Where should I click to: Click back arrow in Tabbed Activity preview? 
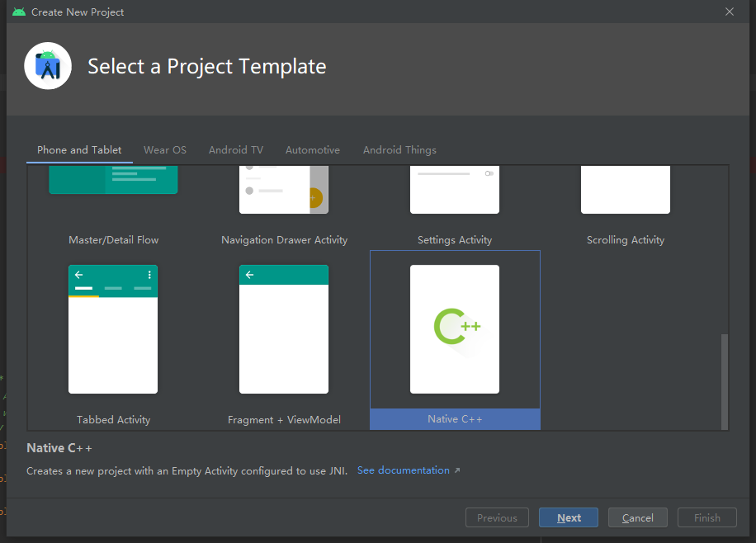79,275
